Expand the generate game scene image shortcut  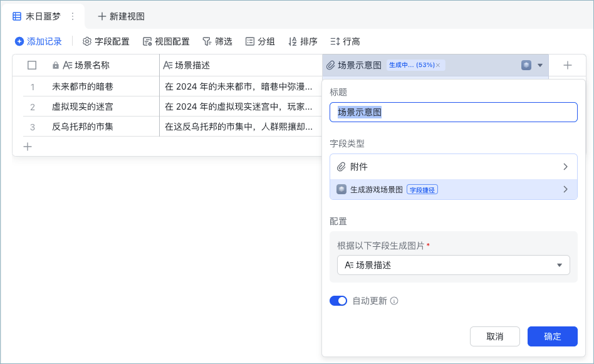pos(454,189)
